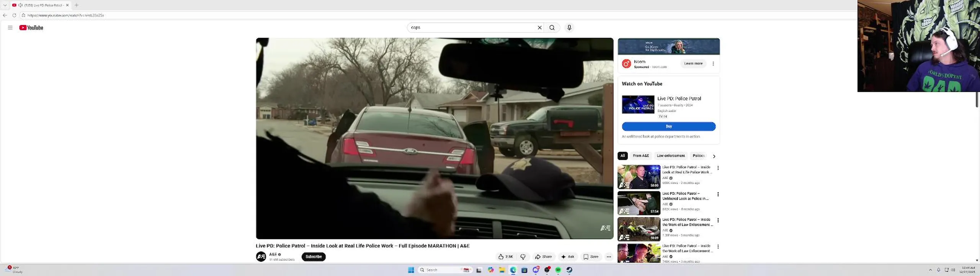The height and width of the screenshot is (276, 980).
Task: Share the video
Action: pos(543,257)
